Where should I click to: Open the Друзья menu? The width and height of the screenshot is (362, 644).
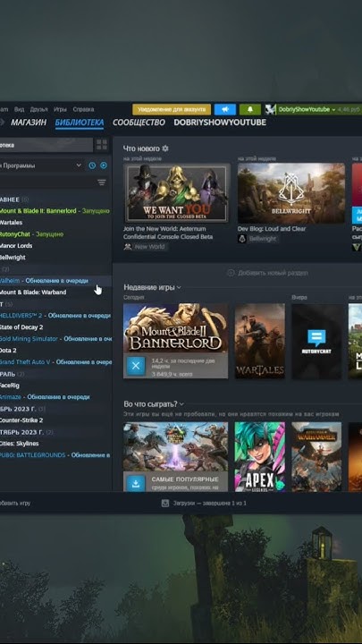(39, 109)
